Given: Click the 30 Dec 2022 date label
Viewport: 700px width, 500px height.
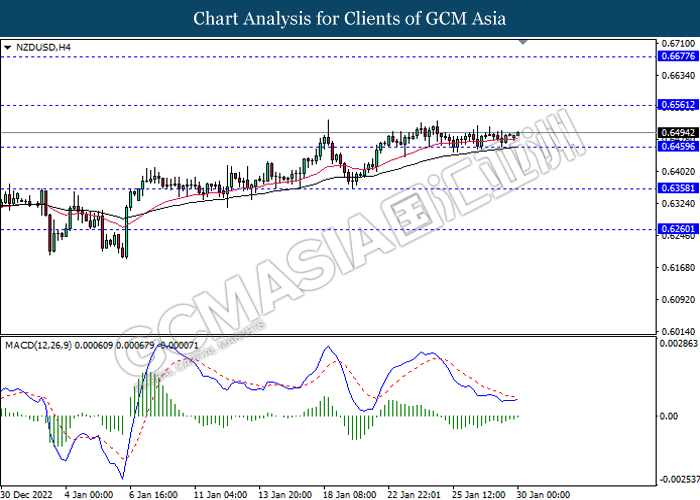Looking at the screenshot, I should tap(28, 493).
